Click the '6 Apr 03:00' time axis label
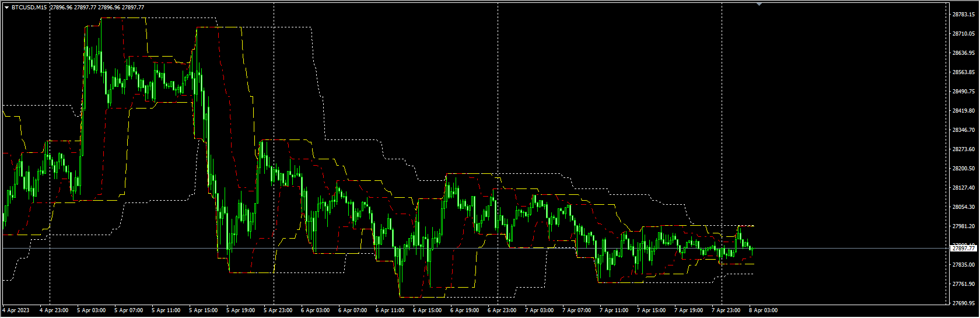The height and width of the screenshot is (318, 980). 315,310
